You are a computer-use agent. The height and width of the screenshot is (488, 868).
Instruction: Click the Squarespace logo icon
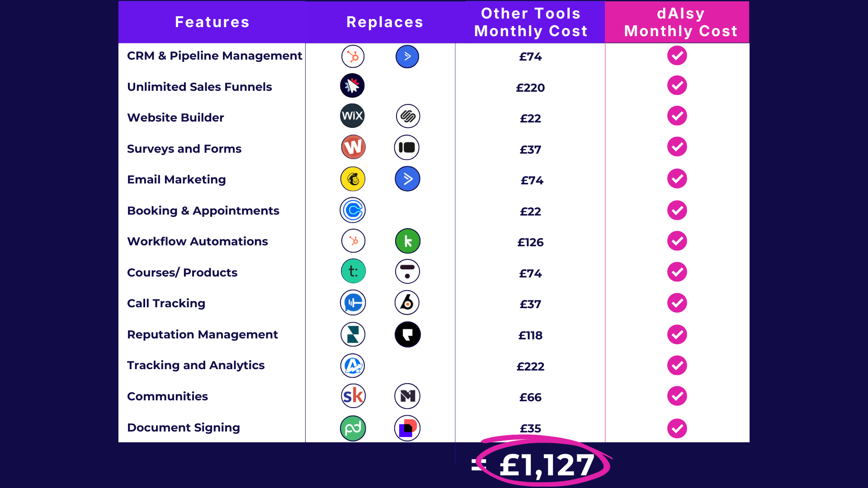click(408, 116)
